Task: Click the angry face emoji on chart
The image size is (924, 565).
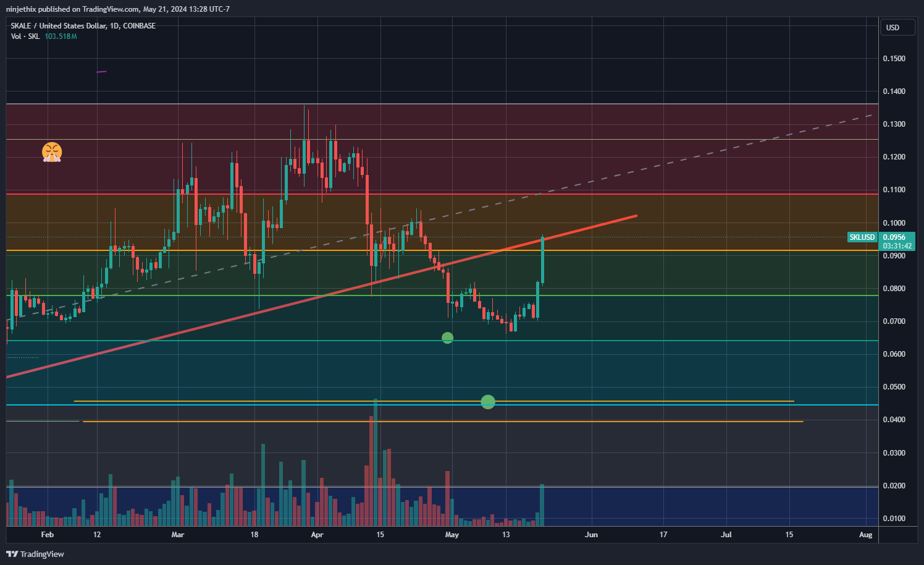Action: (52, 152)
